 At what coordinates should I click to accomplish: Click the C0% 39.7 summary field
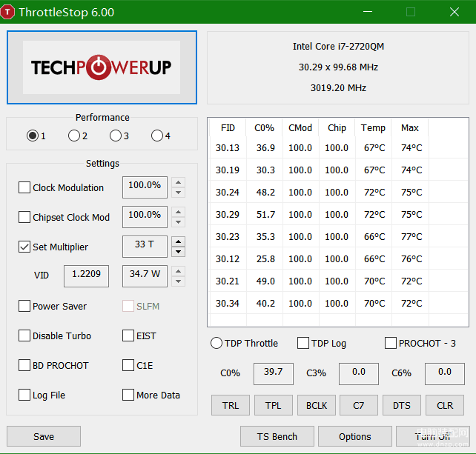click(x=274, y=373)
